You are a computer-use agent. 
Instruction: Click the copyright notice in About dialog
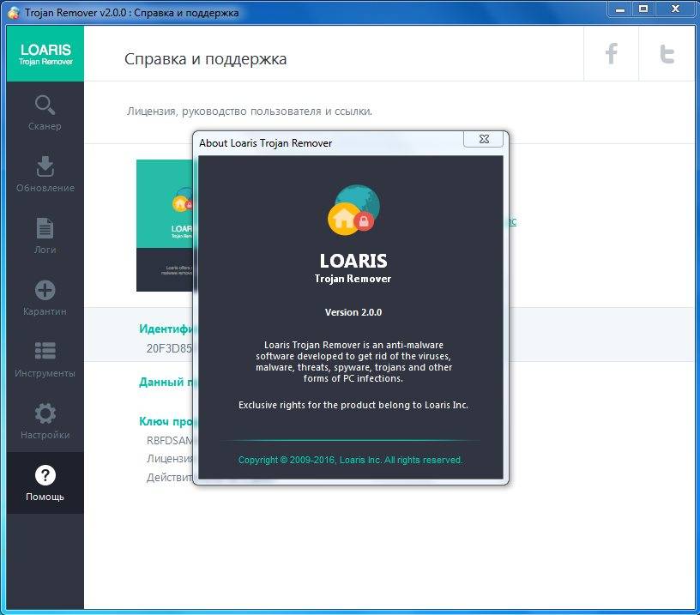[351, 460]
